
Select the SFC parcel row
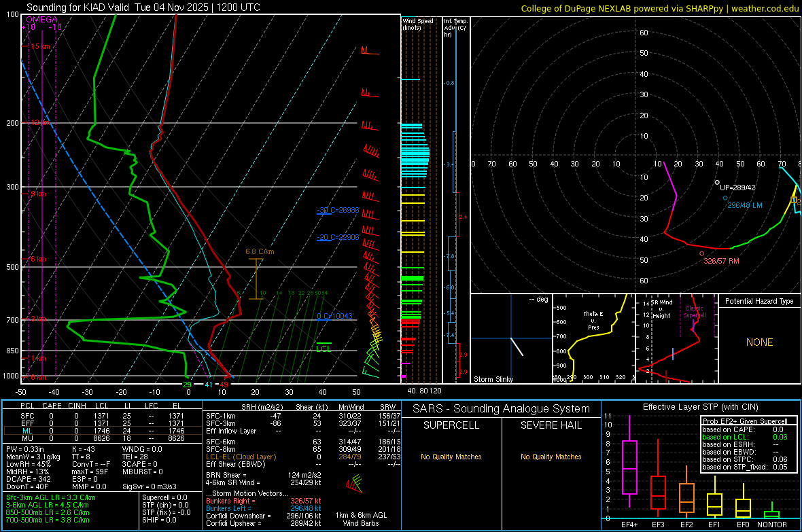101,416
